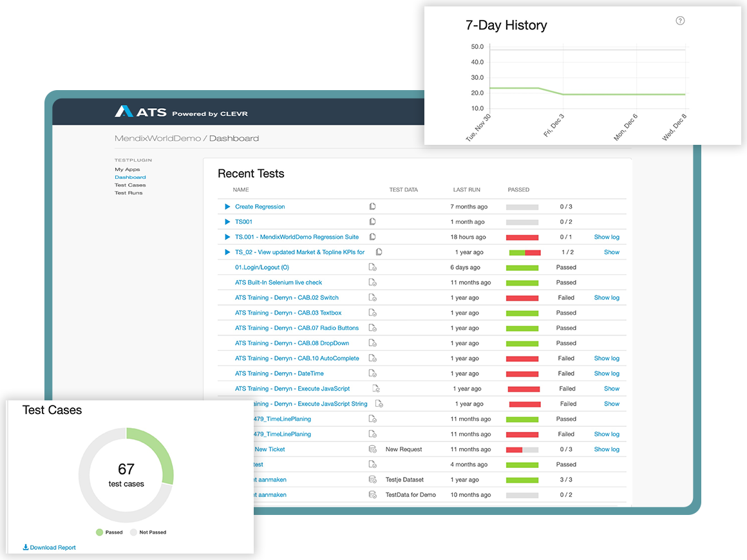Viewport: 747px width, 560px height.
Task: Click the ATS logo in header
Action: 140,111
